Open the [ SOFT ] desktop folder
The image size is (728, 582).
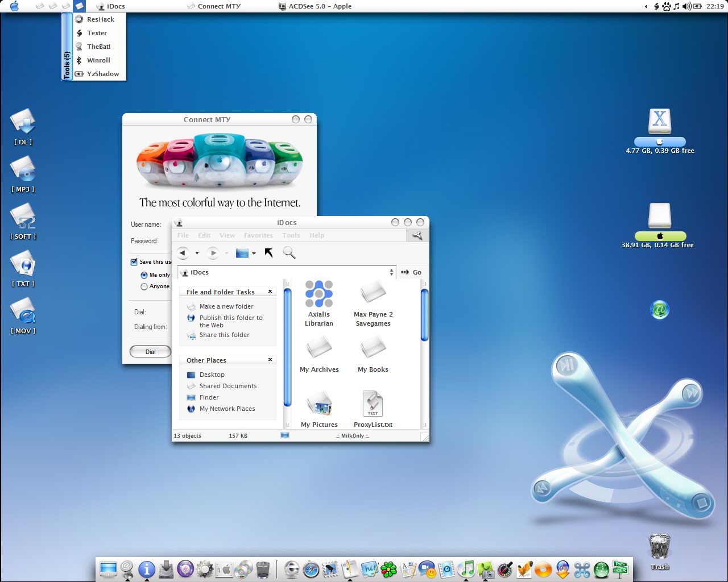click(23, 222)
